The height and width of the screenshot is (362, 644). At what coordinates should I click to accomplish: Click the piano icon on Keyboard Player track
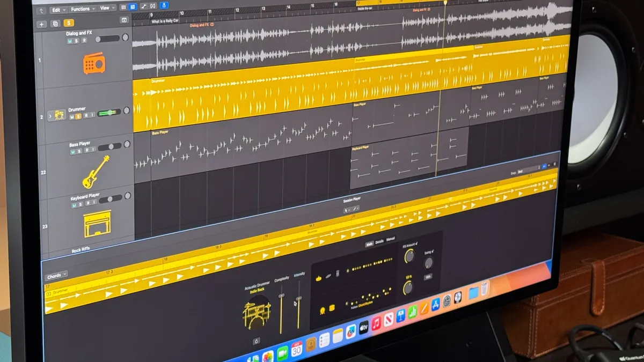97,224
